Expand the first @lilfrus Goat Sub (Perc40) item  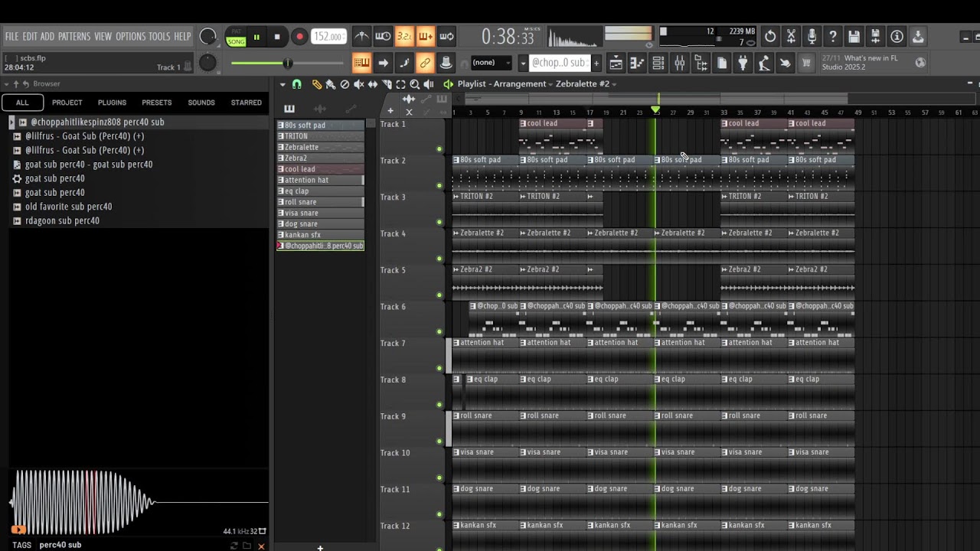[17, 136]
